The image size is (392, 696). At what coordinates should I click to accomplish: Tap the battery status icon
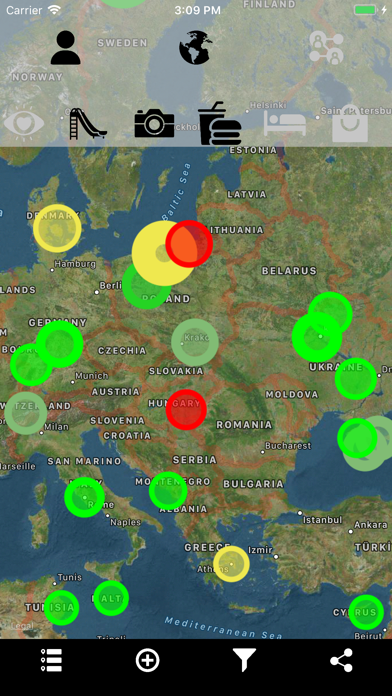click(x=365, y=10)
